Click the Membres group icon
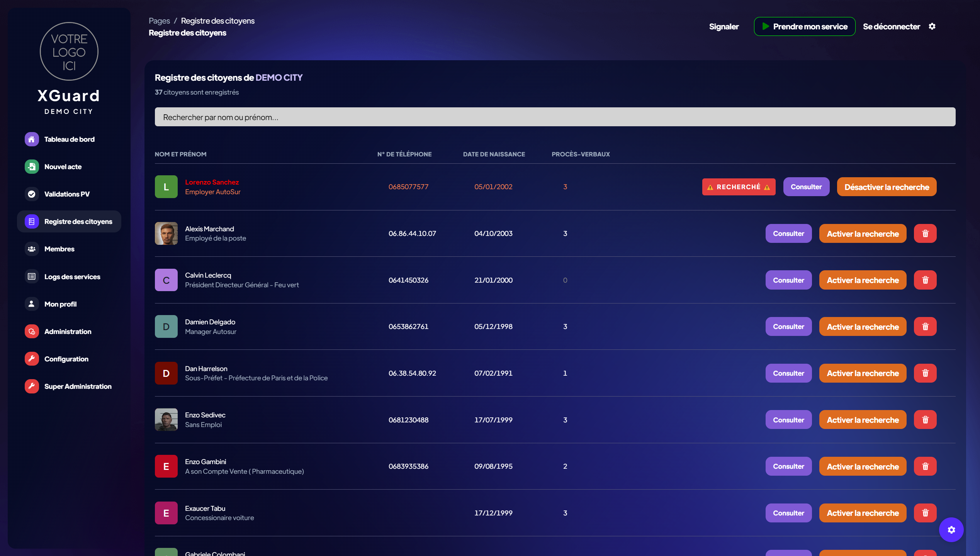Viewport: 980px width, 556px height. point(32,249)
